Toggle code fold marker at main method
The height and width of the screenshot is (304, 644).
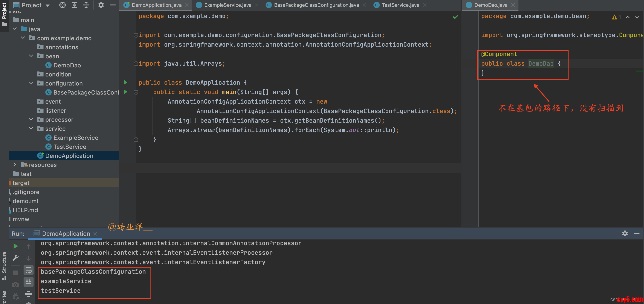(x=136, y=93)
